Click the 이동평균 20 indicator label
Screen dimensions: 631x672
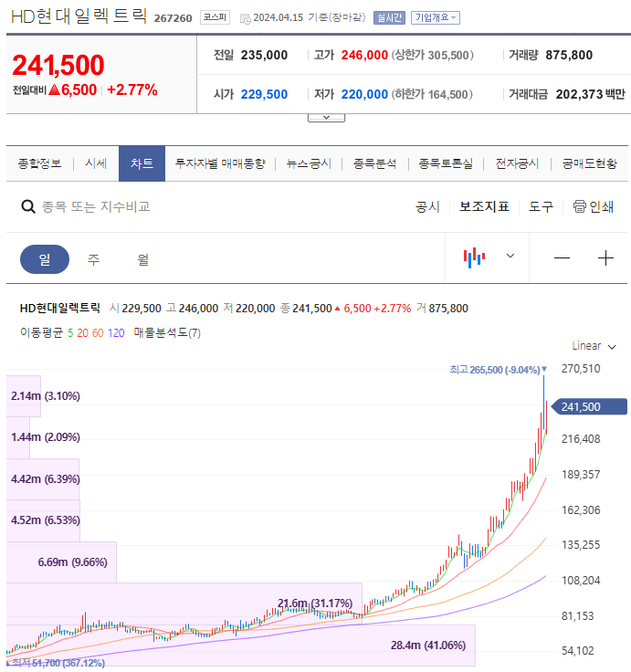click(x=83, y=333)
